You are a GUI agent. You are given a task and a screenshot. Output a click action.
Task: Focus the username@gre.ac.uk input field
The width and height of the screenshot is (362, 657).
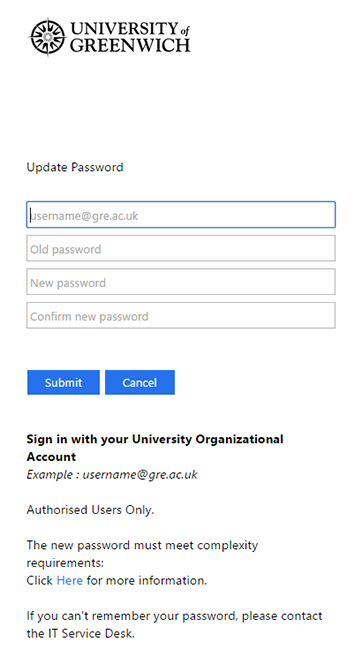coord(181,215)
